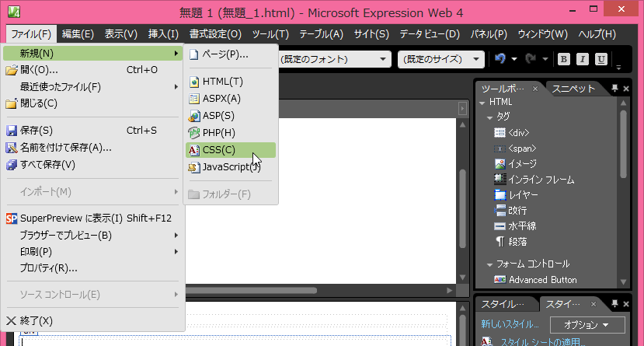Select the 段落 toolbox item
The height and width of the screenshot is (346, 644).
pyautogui.click(x=510, y=242)
